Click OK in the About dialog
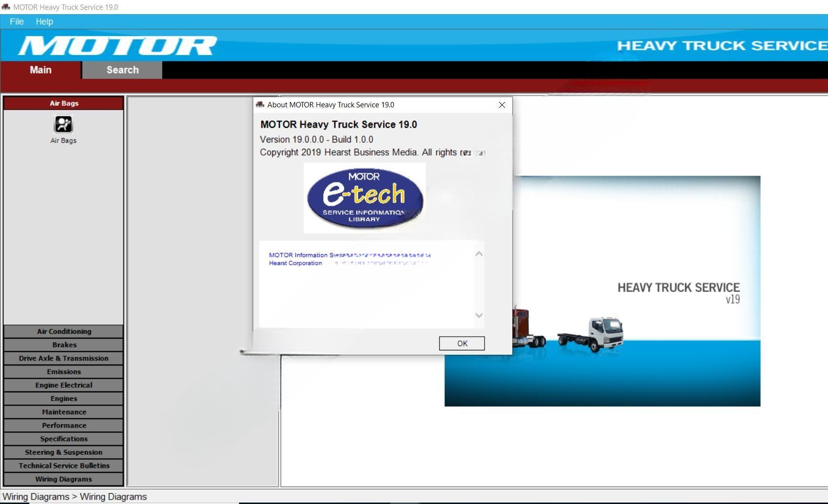828x504 pixels. coord(462,343)
